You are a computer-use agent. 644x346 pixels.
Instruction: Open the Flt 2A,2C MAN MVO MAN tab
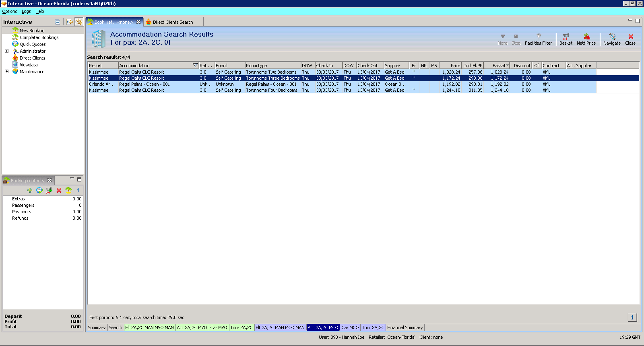tap(150, 328)
